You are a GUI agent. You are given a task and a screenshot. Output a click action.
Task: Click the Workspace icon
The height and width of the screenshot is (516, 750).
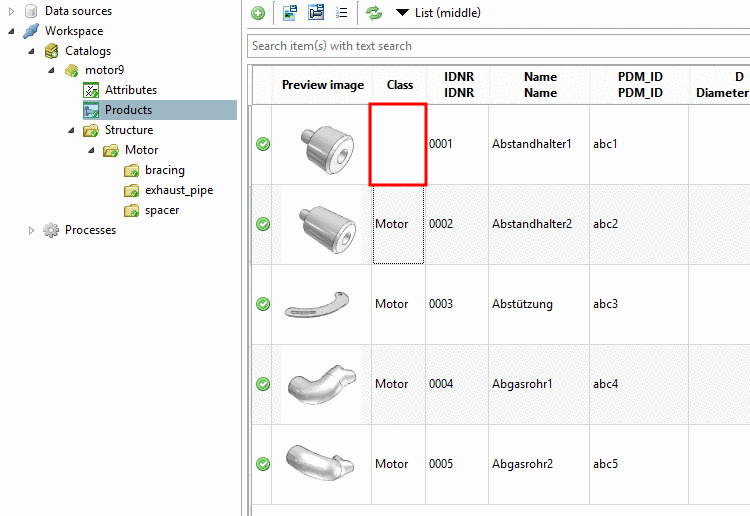click(x=31, y=31)
